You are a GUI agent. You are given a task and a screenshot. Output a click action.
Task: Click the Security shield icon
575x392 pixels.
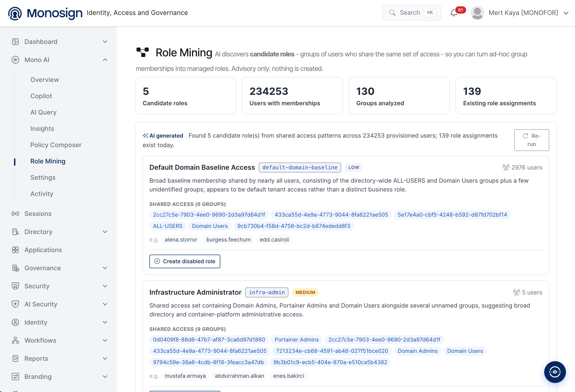point(15,286)
